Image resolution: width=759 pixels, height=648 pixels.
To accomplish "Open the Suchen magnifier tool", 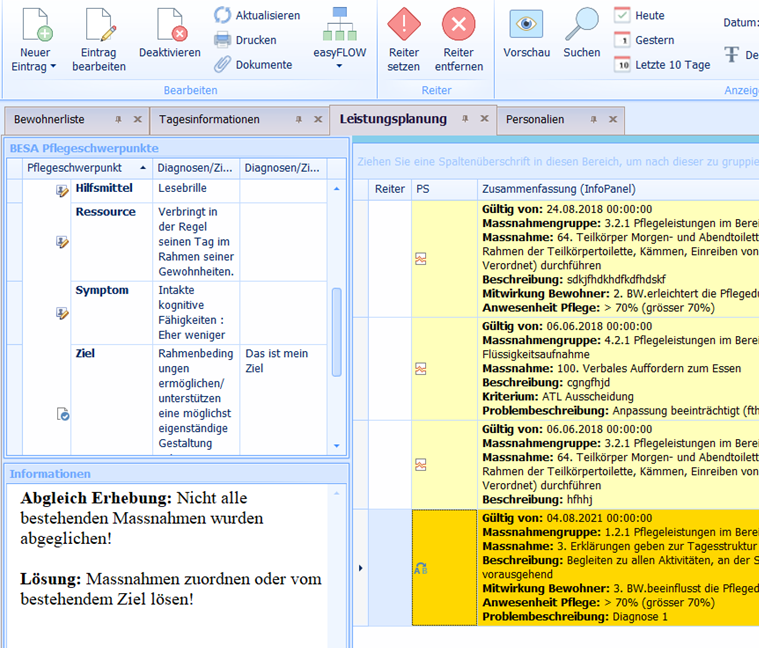I will [x=581, y=24].
